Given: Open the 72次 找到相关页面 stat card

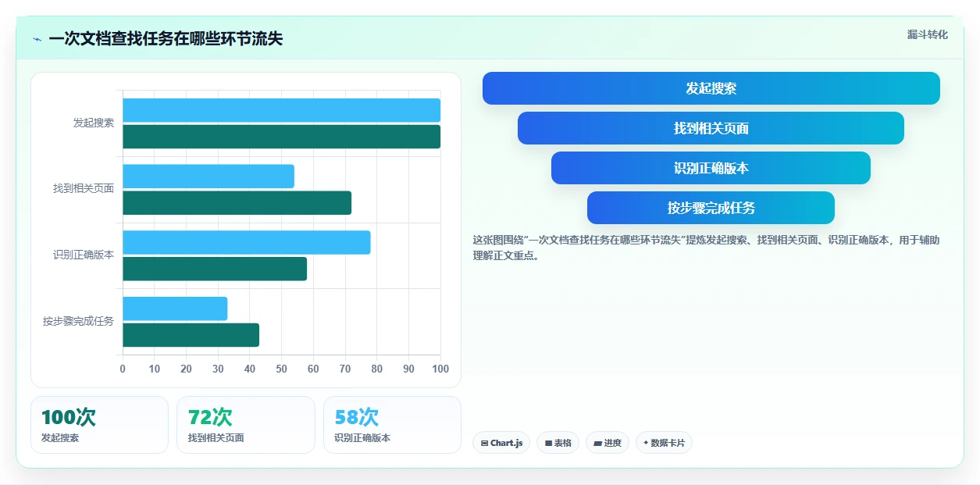Looking at the screenshot, I should tap(246, 425).
